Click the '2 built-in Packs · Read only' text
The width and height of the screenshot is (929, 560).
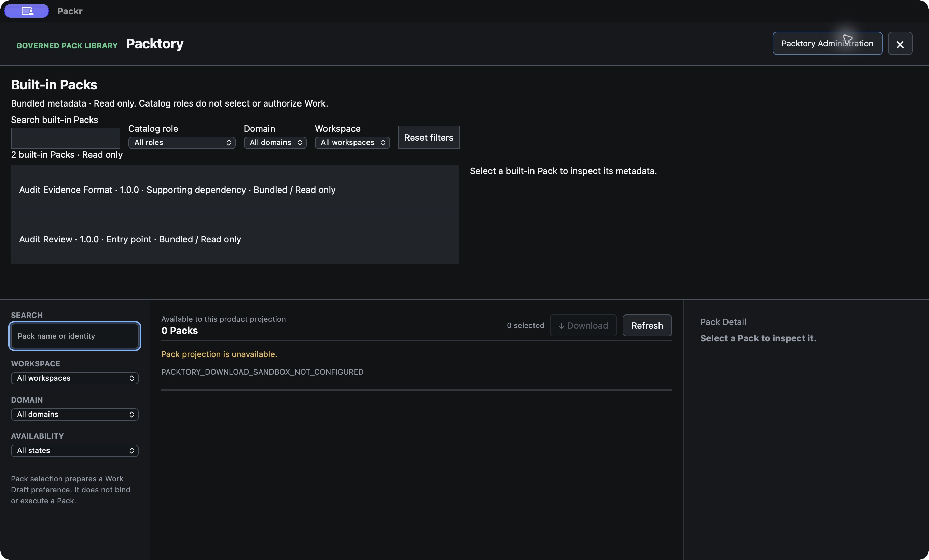[67, 155]
